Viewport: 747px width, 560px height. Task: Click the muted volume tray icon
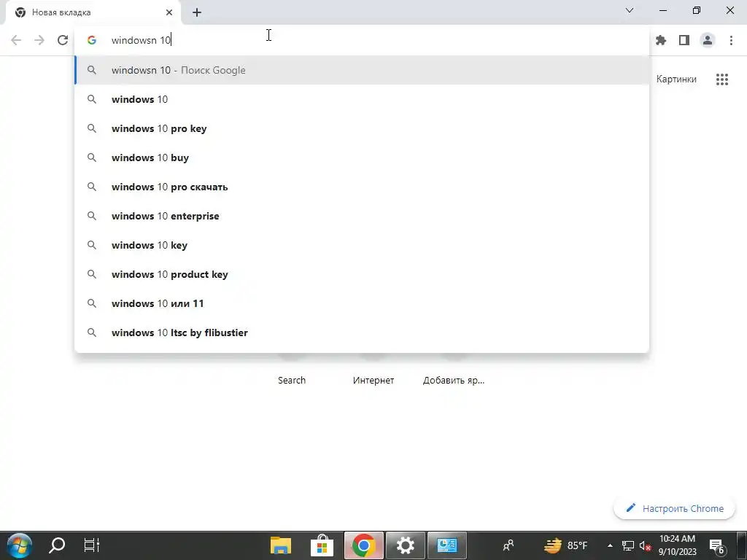(645, 545)
